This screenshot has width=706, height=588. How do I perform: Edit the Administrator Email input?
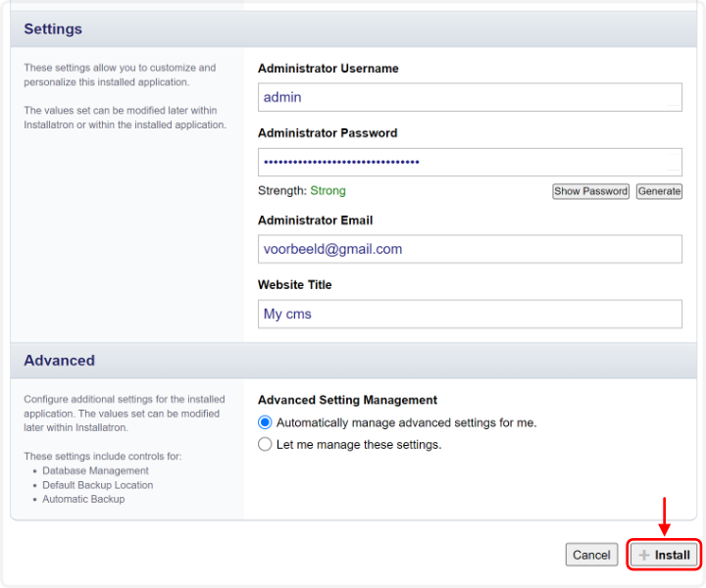click(470, 249)
